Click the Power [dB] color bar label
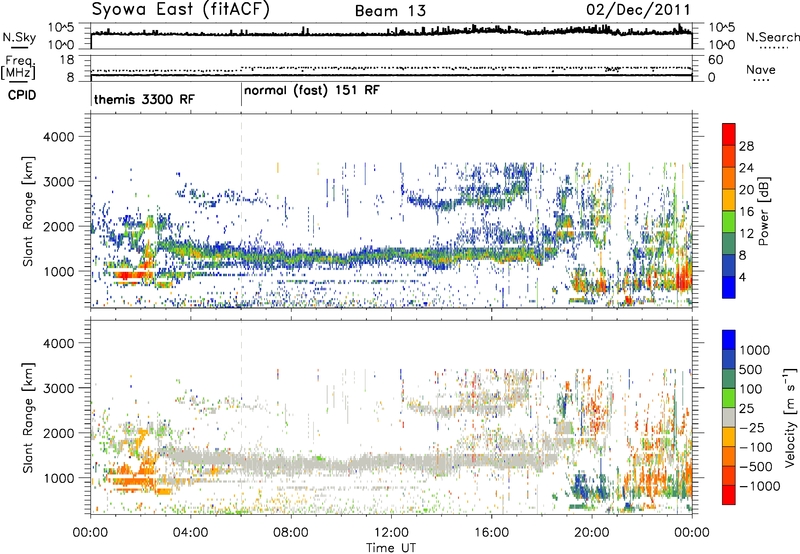Viewport: 800px width, 554px height. pos(763,211)
